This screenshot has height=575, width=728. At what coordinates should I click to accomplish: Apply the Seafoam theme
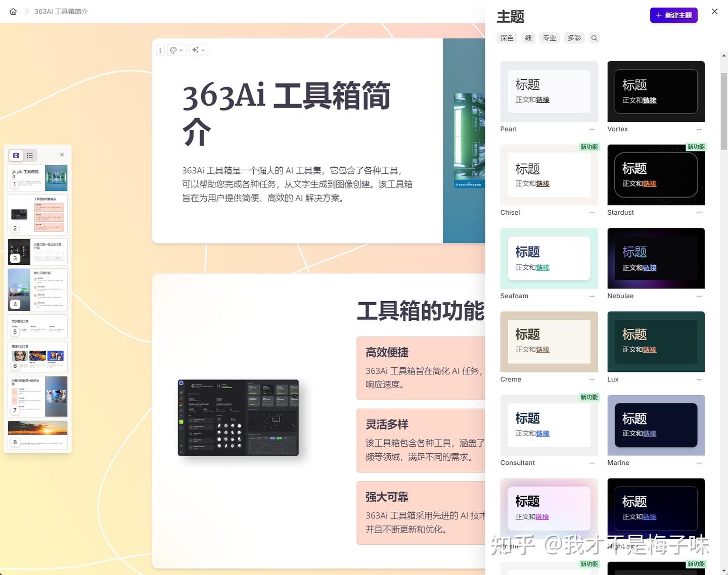549,258
